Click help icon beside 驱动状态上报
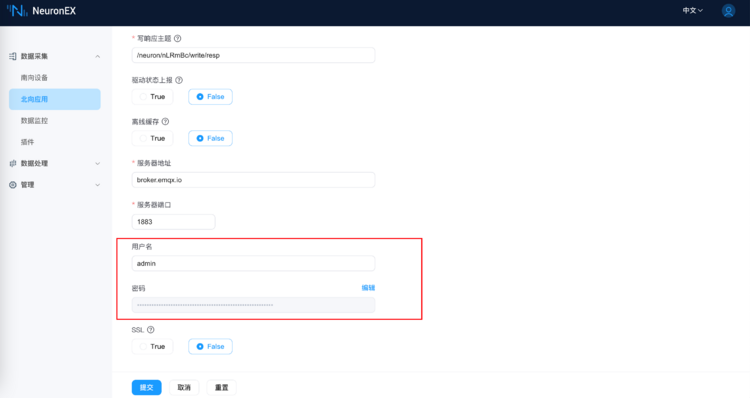 [x=179, y=80]
